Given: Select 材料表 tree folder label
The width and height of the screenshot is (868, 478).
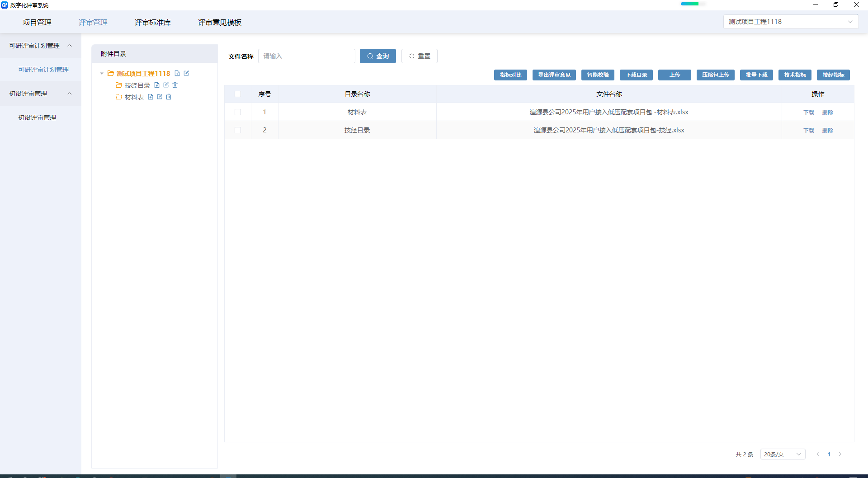Looking at the screenshot, I should 134,97.
